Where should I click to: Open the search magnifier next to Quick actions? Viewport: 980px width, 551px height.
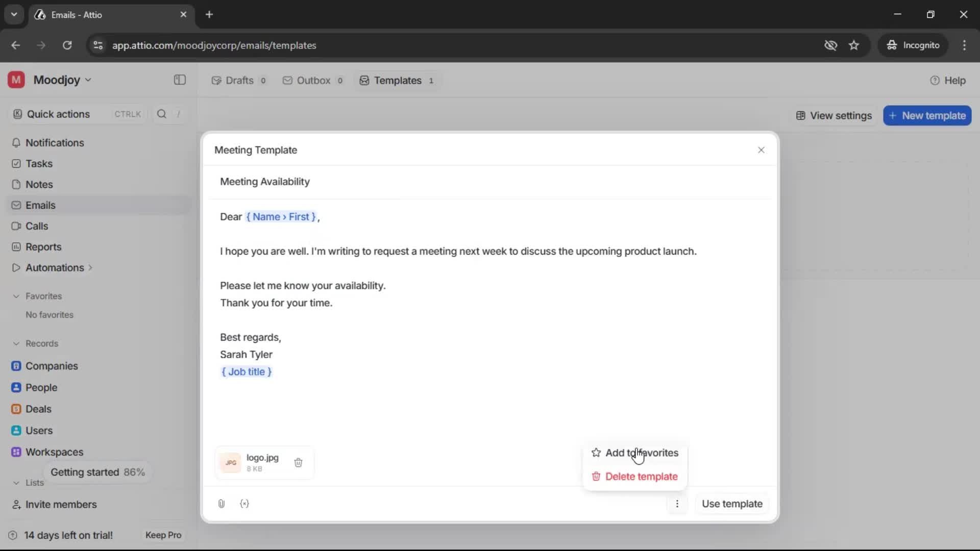tap(162, 114)
